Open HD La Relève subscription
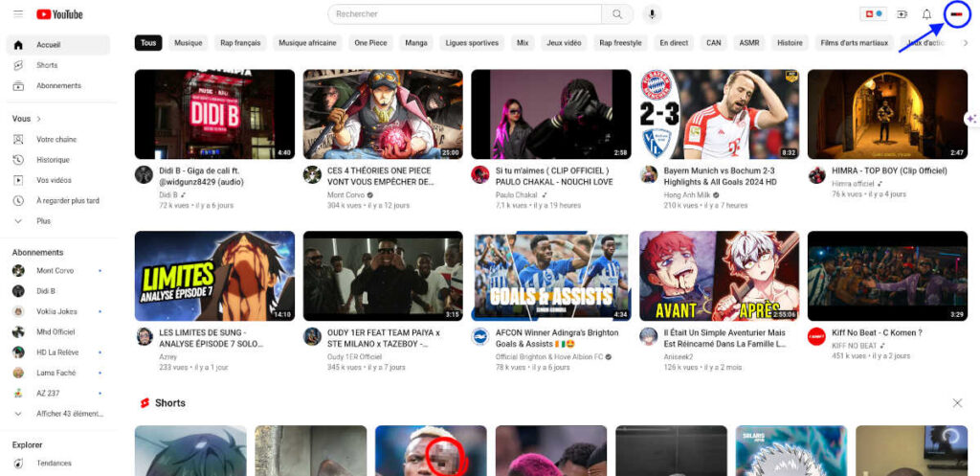Viewport: 980px width, 476px height. click(58, 352)
